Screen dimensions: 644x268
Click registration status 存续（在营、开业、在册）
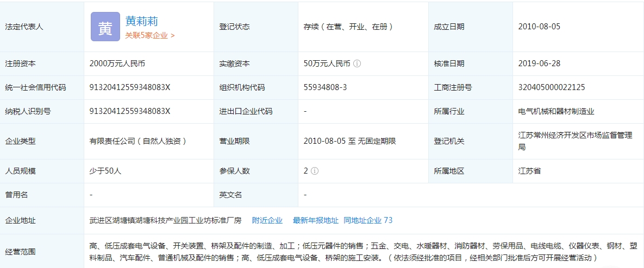[348, 27]
